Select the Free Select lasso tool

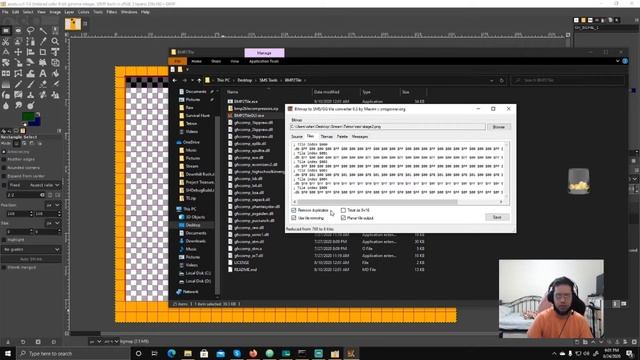point(31,31)
